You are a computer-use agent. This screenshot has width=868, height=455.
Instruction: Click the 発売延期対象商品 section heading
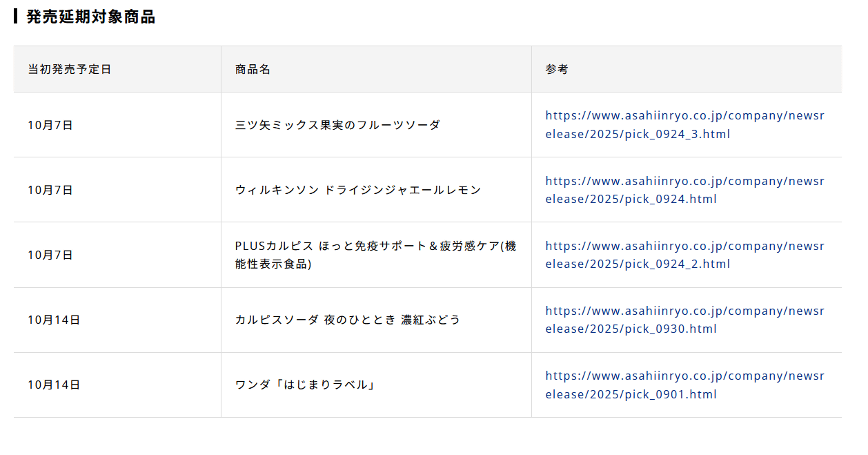click(91, 17)
